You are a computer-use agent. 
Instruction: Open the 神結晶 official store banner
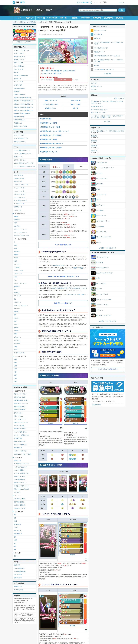tap(25, 35)
